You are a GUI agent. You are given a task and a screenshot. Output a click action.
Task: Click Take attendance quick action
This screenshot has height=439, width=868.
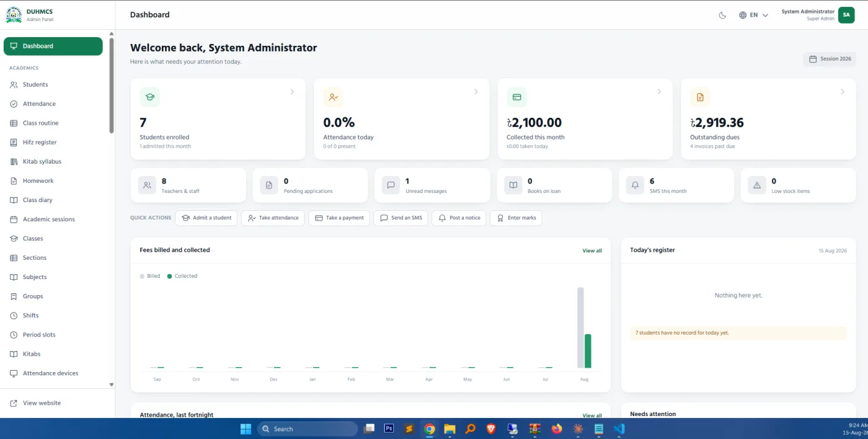273,218
